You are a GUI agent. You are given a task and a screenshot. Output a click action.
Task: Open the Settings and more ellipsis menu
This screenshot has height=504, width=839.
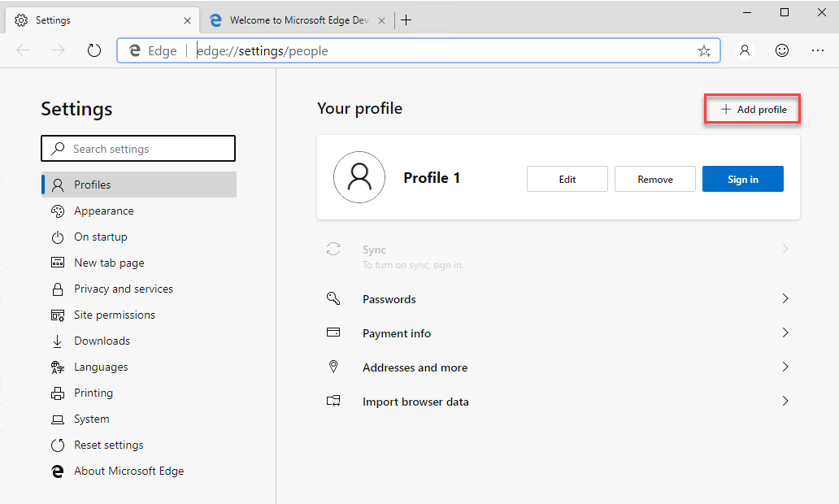click(x=818, y=50)
